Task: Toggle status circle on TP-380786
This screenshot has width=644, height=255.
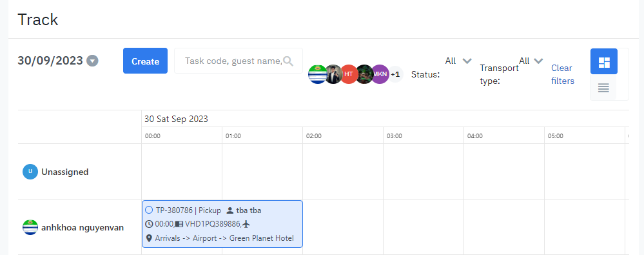Action: click(x=149, y=210)
